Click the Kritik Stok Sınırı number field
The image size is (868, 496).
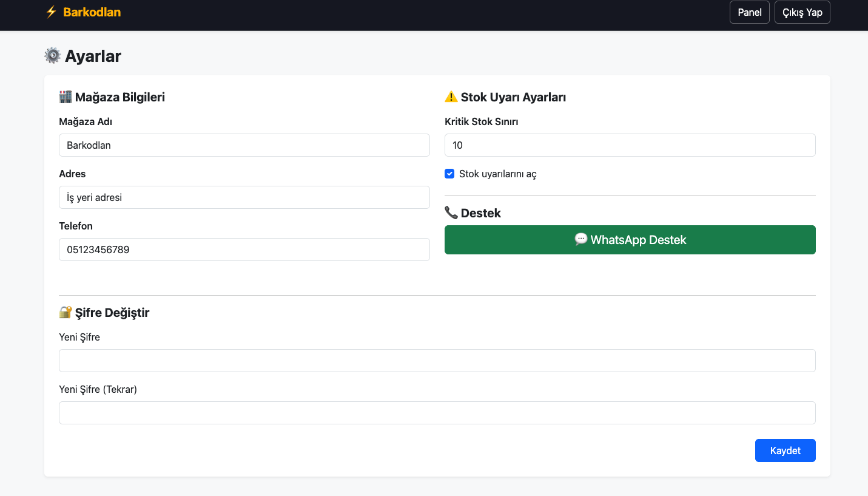tap(630, 145)
